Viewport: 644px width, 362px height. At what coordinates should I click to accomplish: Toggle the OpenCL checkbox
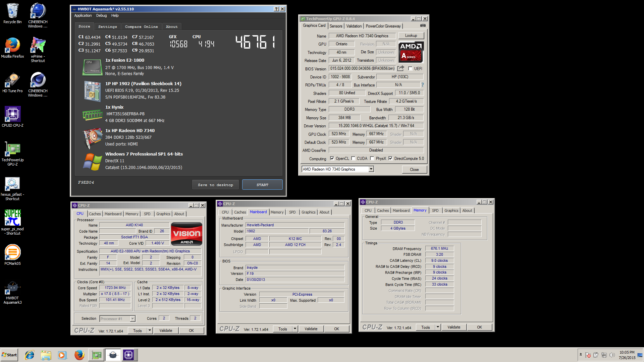[332, 159]
